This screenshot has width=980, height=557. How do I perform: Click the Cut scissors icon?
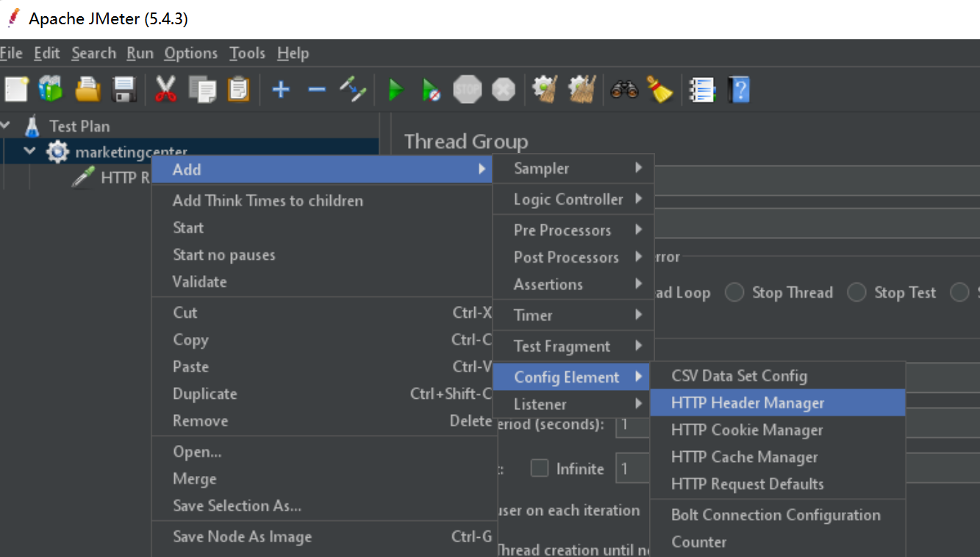click(166, 90)
